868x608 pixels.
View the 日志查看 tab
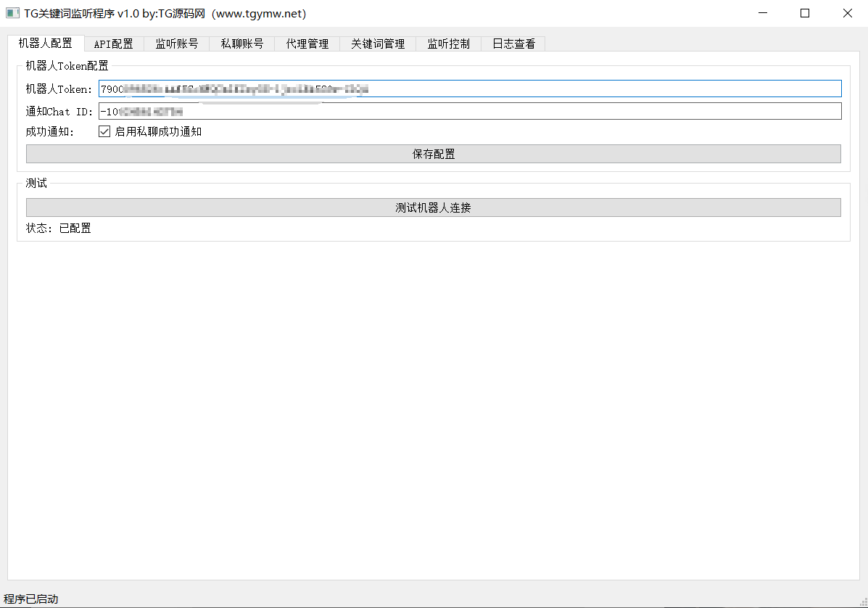tap(513, 44)
